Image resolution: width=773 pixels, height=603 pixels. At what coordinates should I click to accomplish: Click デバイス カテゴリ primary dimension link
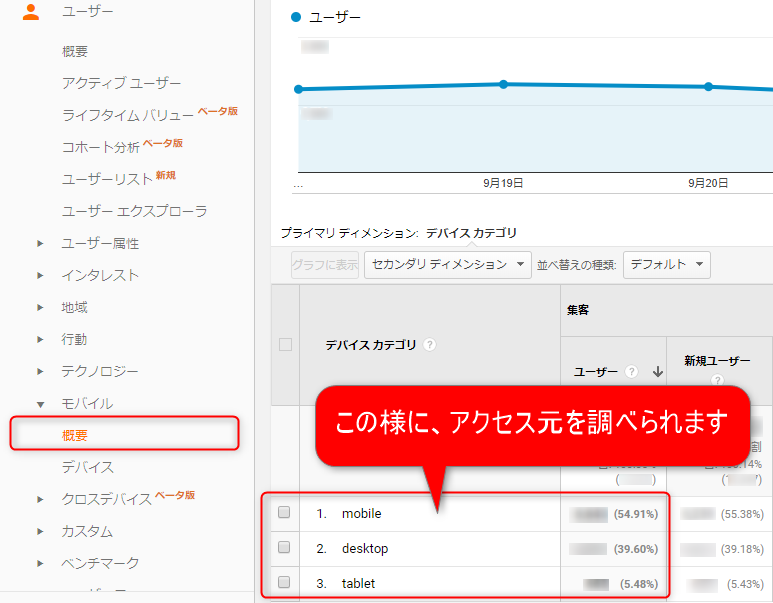pos(471,233)
